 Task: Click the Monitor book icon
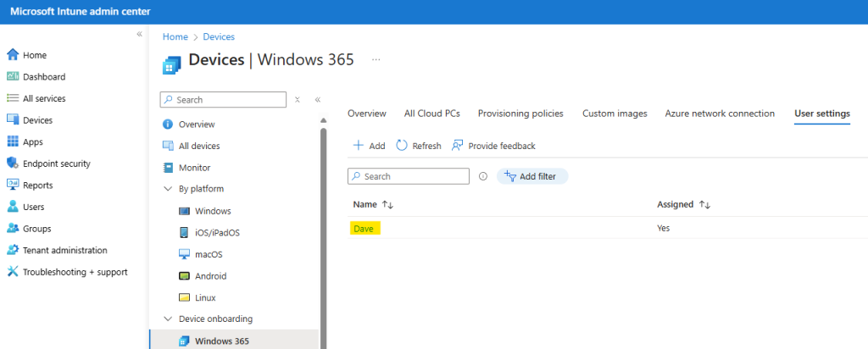pyautogui.click(x=168, y=167)
